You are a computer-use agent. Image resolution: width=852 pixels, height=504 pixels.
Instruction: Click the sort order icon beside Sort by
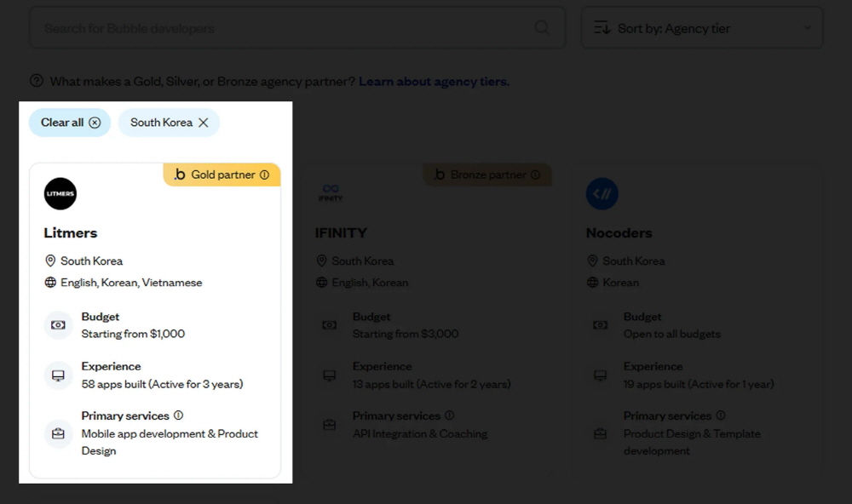pos(602,27)
